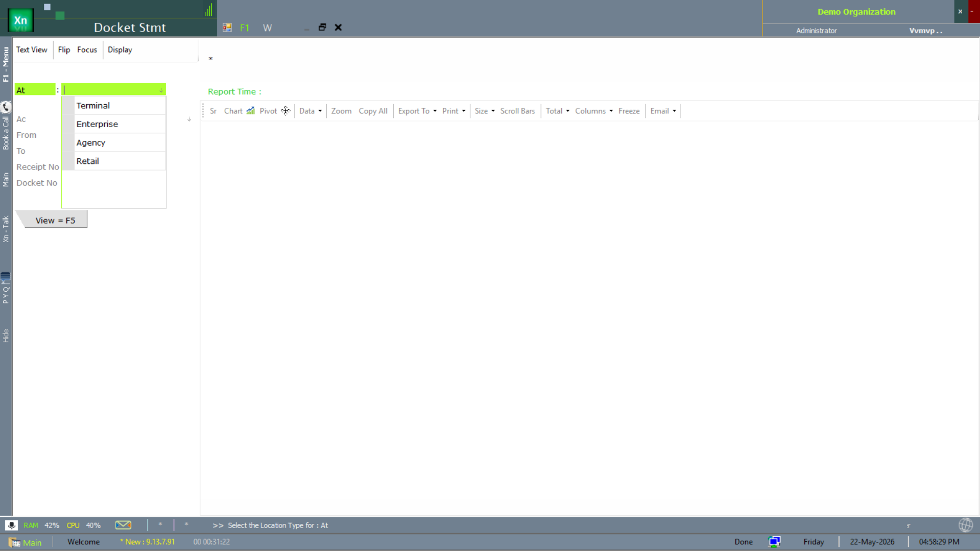Click the Friday day label

(x=814, y=542)
